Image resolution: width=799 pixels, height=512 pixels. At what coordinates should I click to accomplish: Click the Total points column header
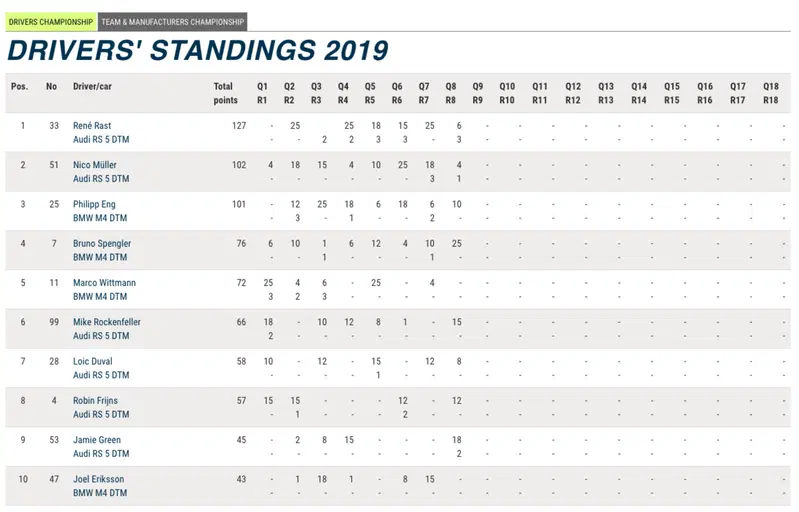point(225,93)
